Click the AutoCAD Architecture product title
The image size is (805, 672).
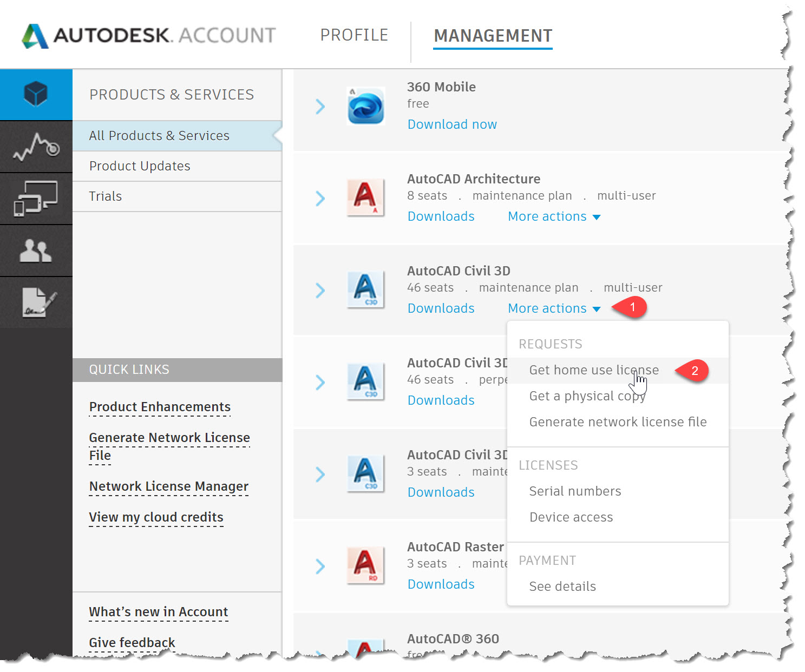point(474,179)
